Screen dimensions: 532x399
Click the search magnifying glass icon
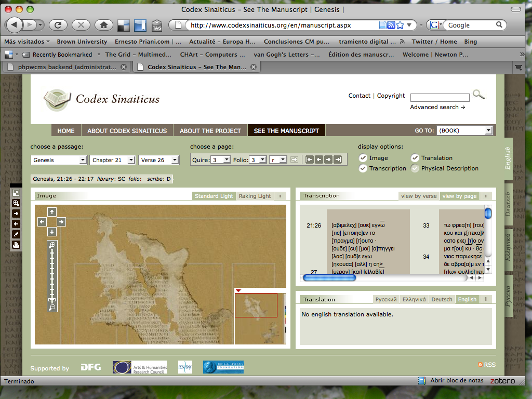click(x=478, y=95)
